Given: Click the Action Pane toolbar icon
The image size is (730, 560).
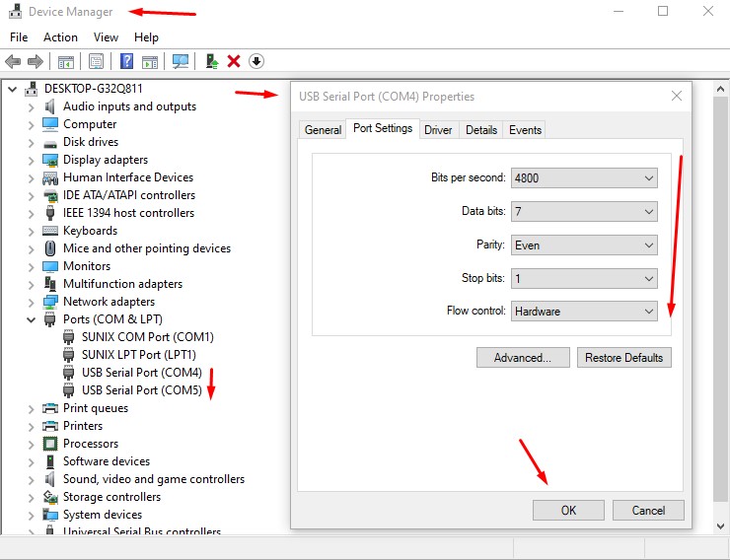Looking at the screenshot, I should 150,61.
